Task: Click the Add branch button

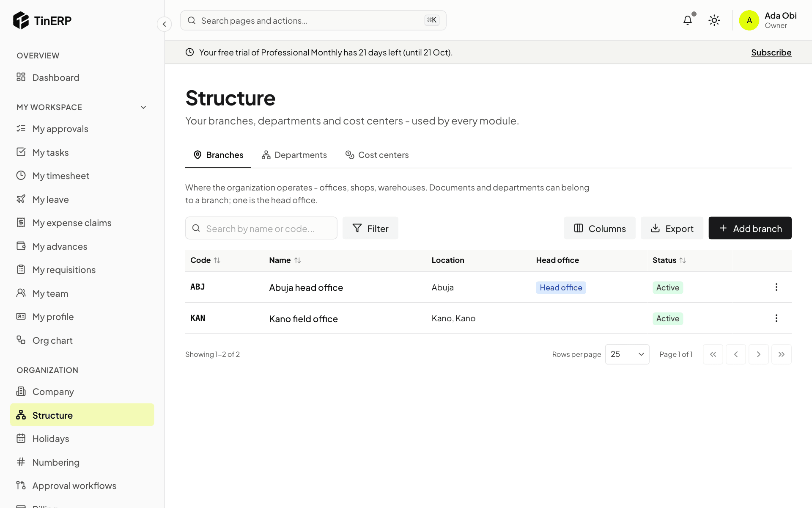Action: click(750, 228)
